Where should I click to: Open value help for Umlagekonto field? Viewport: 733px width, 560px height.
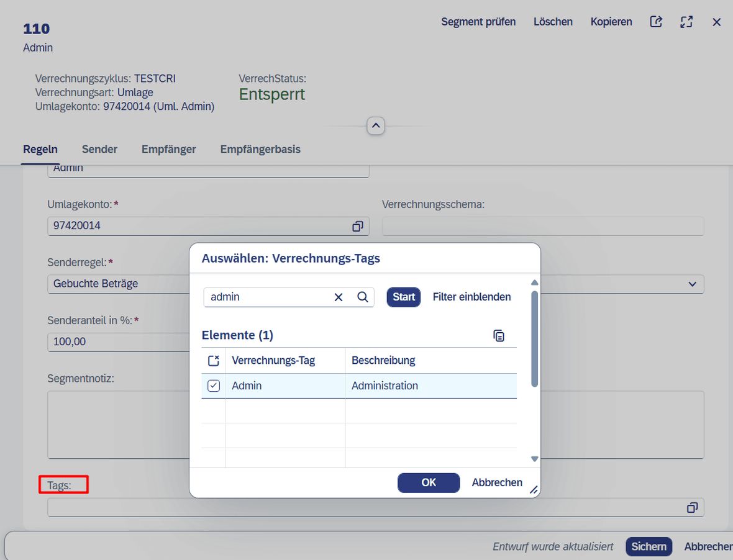[x=358, y=226]
